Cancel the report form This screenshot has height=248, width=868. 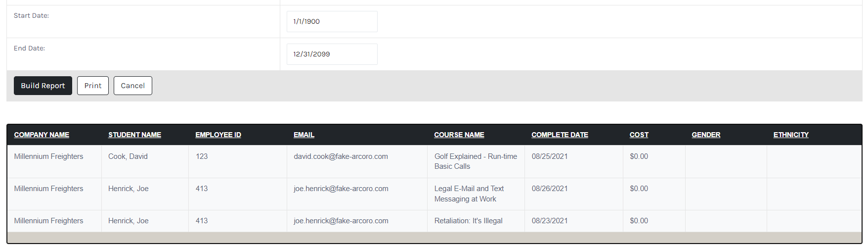[133, 86]
